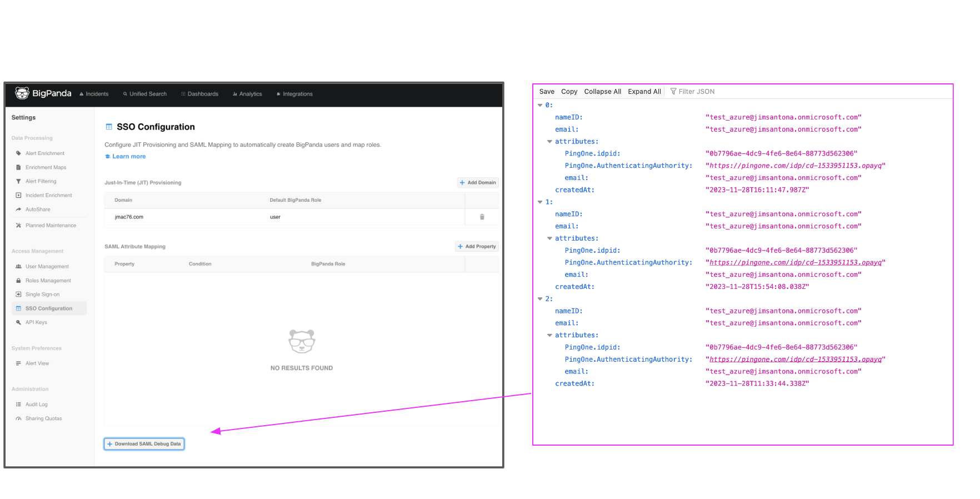Image resolution: width=980 pixels, height=499 pixels.
Task: Open Alert Enrichment settings
Action: click(45, 153)
